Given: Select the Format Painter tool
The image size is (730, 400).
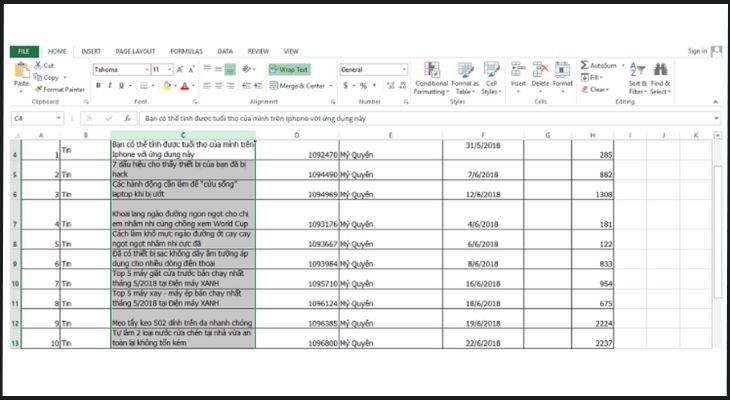Looking at the screenshot, I should coord(61,89).
